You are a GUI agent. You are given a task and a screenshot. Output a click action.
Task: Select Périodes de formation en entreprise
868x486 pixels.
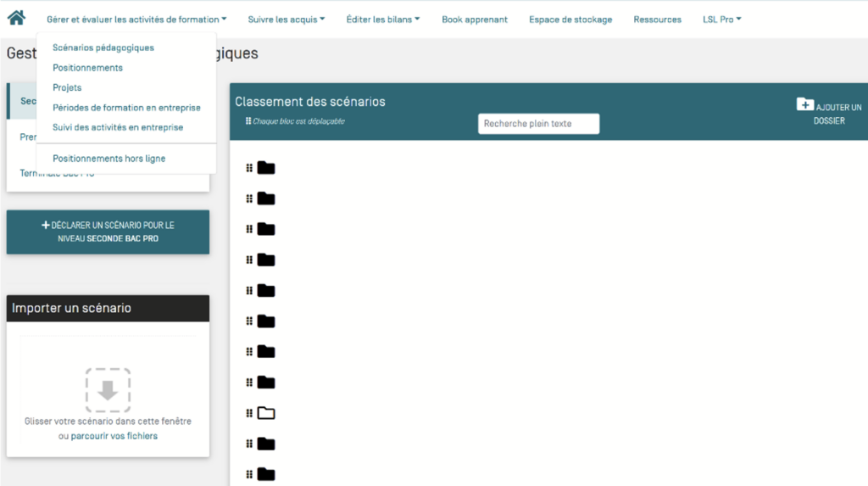[126, 108]
